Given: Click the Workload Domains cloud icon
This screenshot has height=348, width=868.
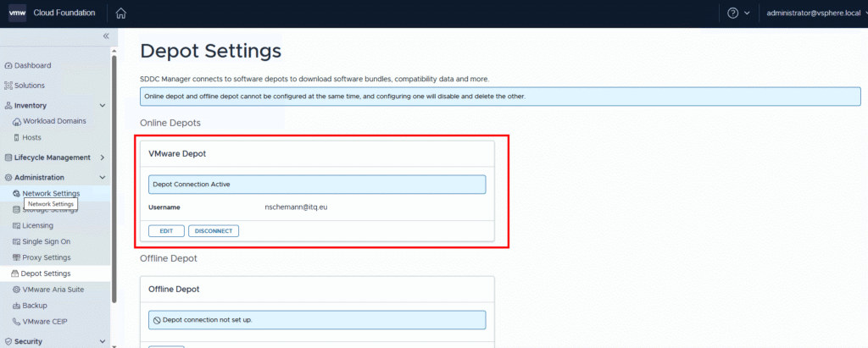Looking at the screenshot, I should pos(16,121).
